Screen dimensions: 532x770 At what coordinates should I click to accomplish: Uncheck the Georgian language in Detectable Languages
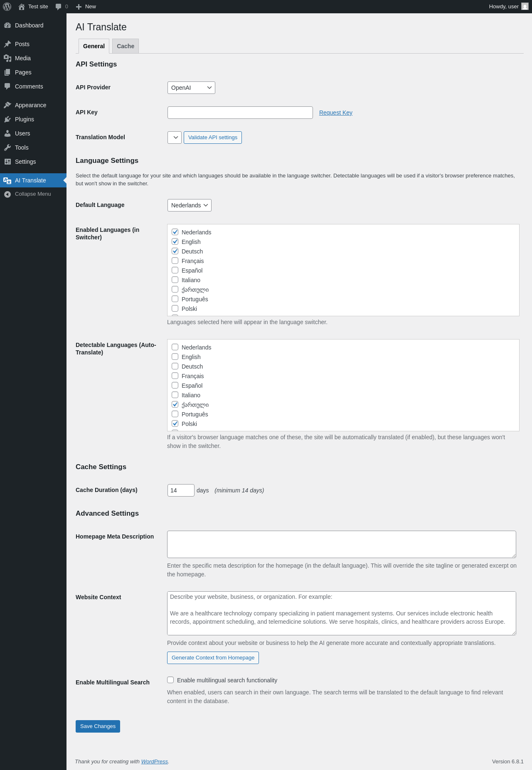coord(175,404)
